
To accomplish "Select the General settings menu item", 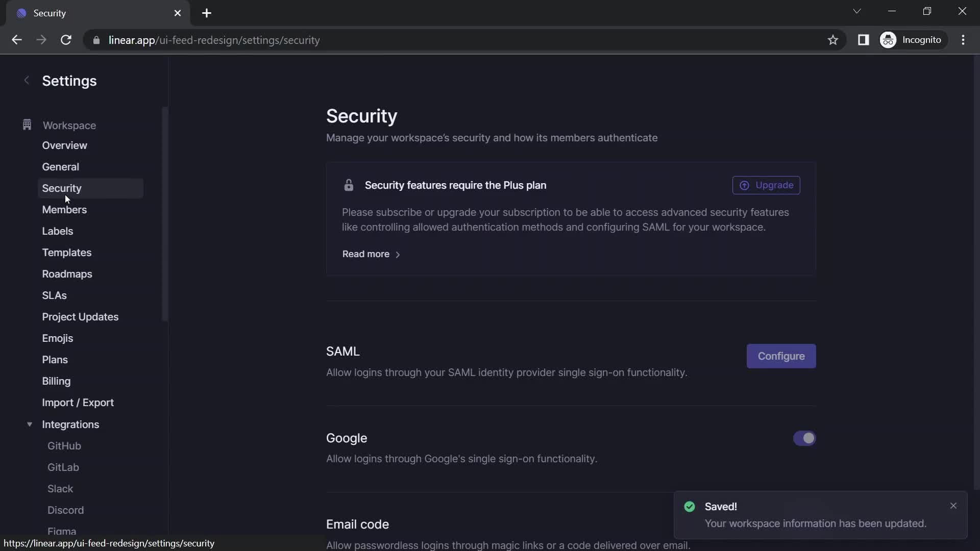I will [60, 166].
